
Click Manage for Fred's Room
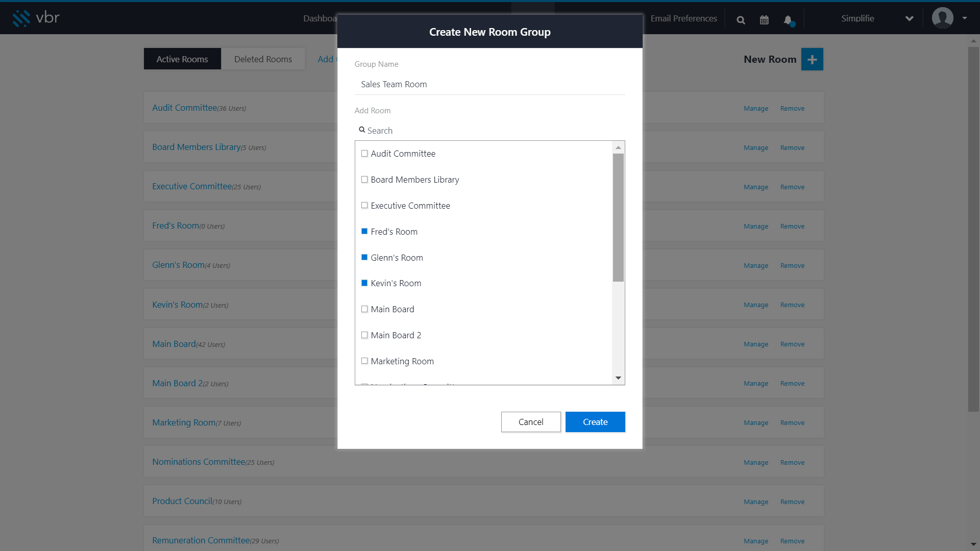[x=756, y=227]
